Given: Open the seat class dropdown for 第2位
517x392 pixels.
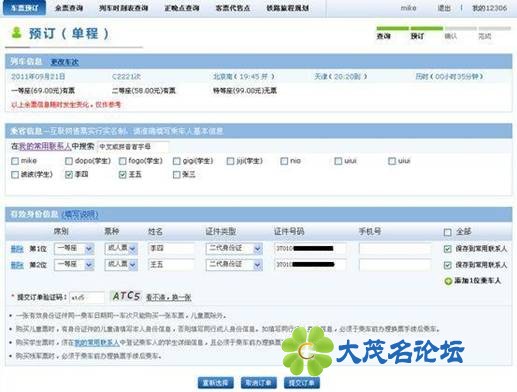Looking at the screenshot, I should click(x=74, y=265).
